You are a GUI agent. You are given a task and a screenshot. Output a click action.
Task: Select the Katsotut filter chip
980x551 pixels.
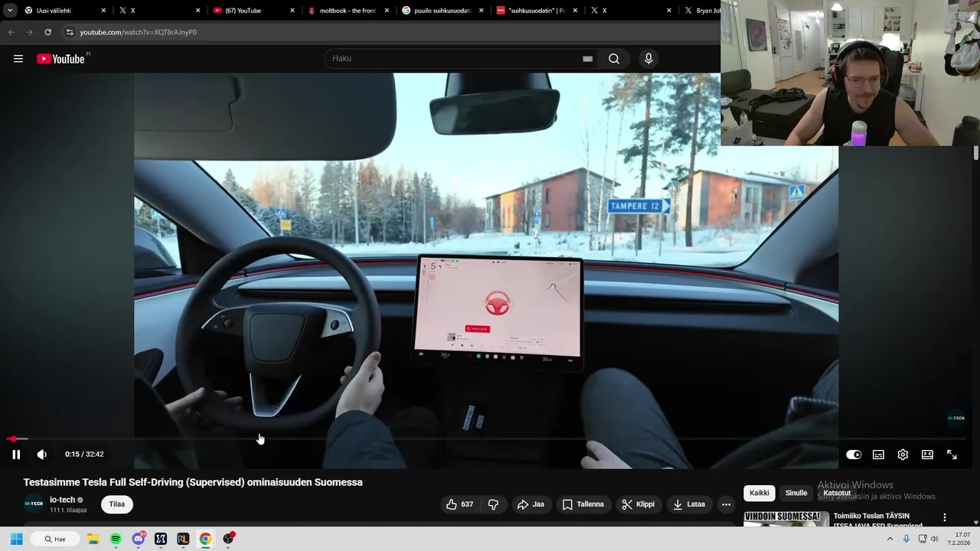838,493
